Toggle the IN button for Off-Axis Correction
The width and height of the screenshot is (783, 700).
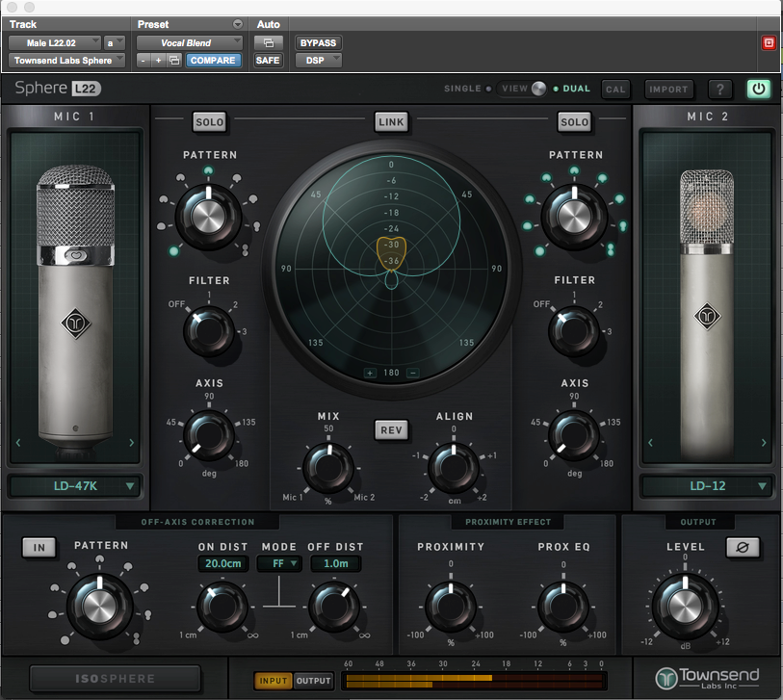coord(39,546)
